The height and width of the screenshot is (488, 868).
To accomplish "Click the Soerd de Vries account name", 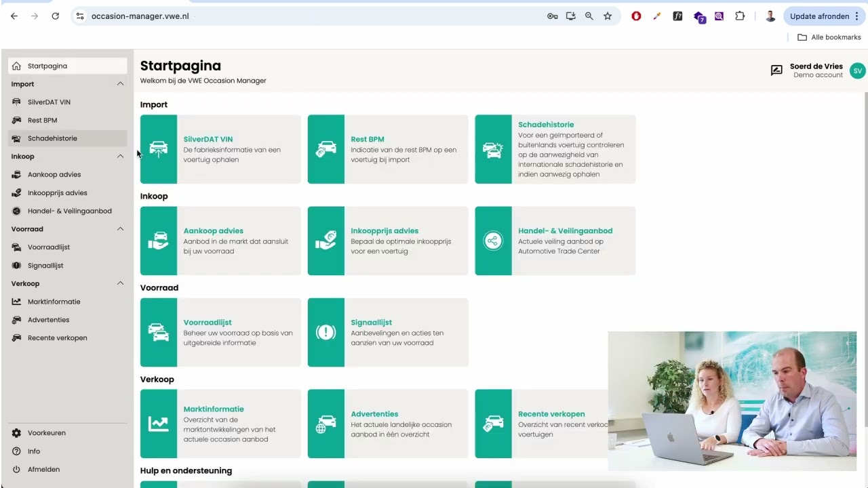I will [816, 66].
